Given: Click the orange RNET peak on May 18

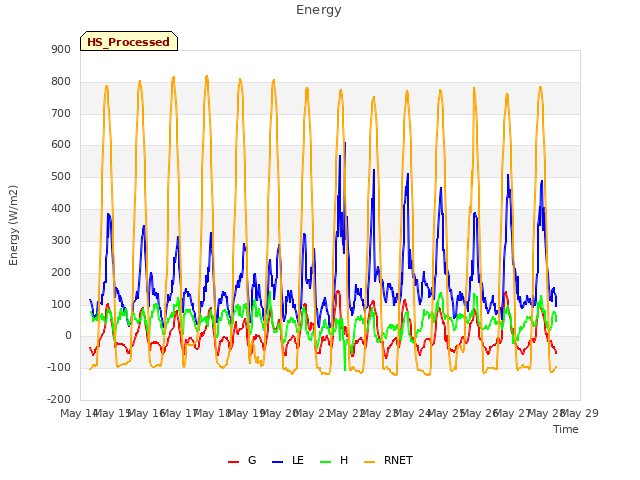Looking at the screenshot, I should tap(207, 76).
